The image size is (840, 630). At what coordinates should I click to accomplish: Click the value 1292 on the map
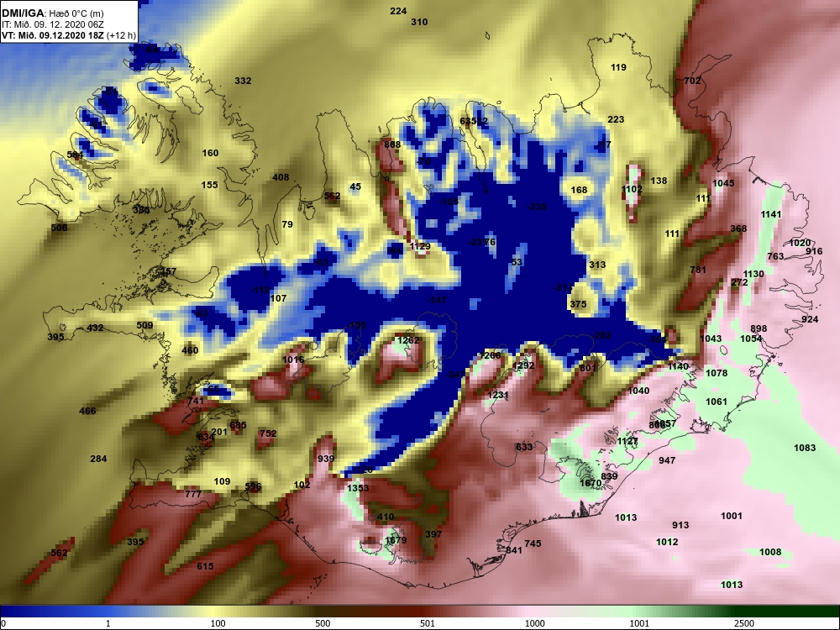pos(523,366)
